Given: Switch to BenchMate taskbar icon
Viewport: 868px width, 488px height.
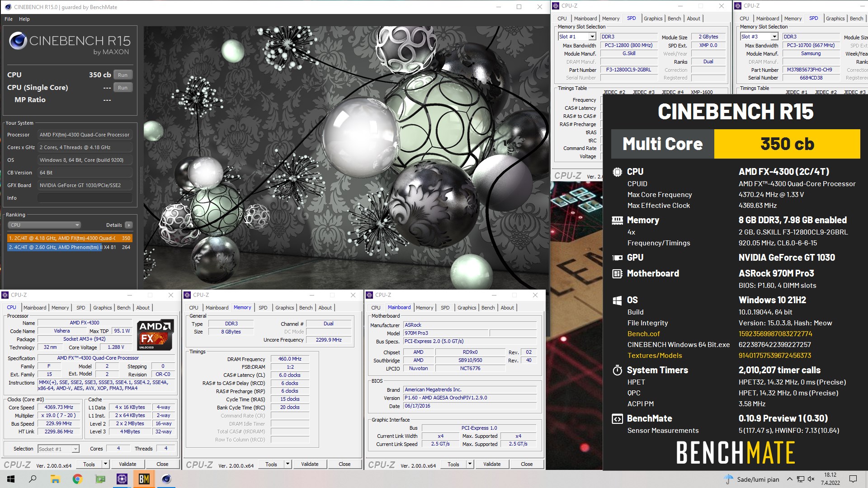Looking at the screenshot, I should (144, 479).
